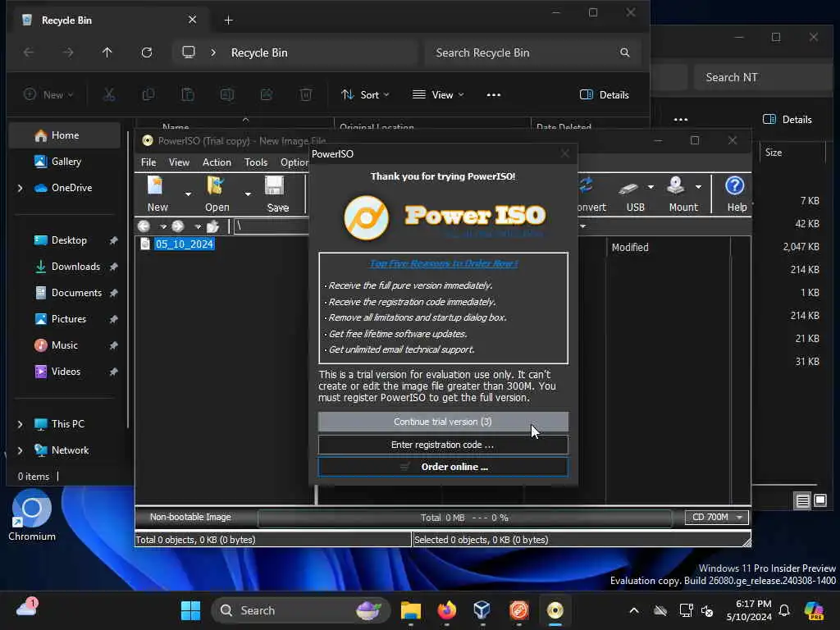840x630 pixels.
Task: Click Continue trial version button
Action: point(443,422)
